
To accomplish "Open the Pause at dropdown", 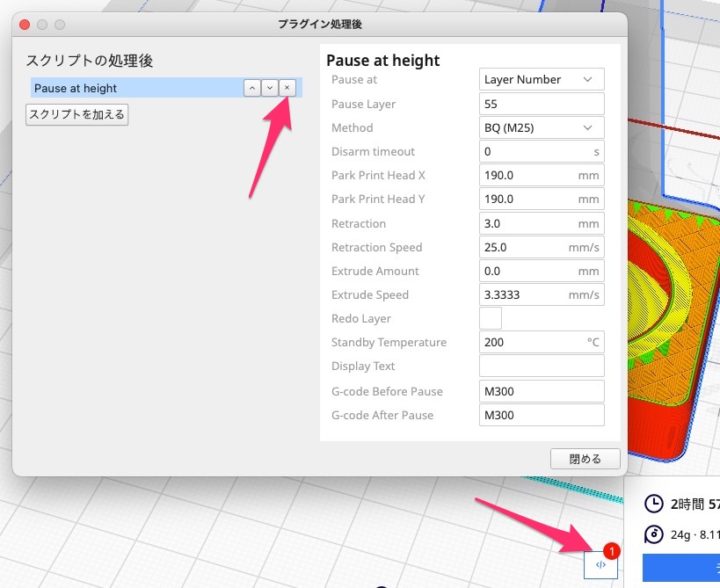I will [541, 80].
